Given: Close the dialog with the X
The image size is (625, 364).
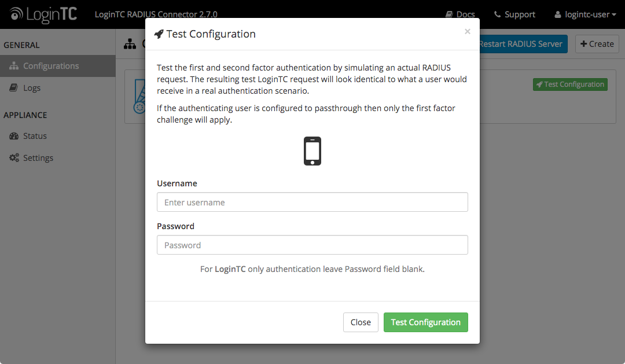Looking at the screenshot, I should tap(468, 31).
